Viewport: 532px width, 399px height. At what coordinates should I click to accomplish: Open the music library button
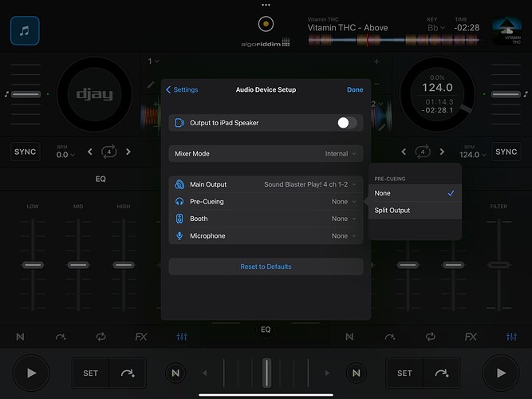25,31
